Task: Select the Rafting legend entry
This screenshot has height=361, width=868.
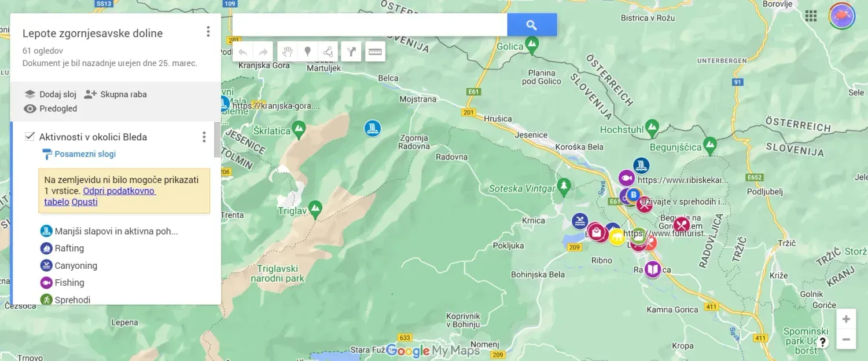Action: point(62,249)
